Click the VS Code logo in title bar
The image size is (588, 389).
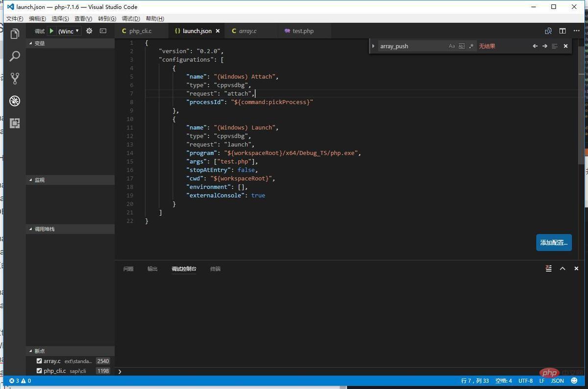pyautogui.click(x=10, y=7)
